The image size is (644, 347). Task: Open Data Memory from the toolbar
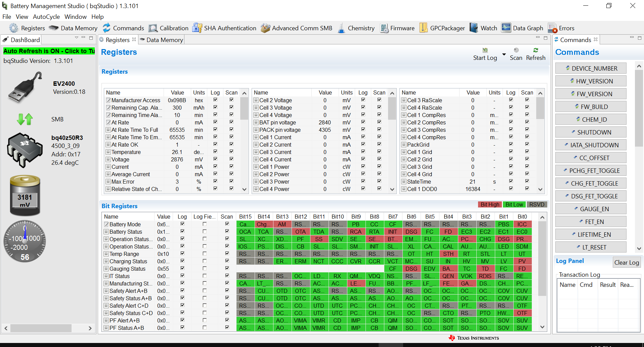[x=73, y=28]
